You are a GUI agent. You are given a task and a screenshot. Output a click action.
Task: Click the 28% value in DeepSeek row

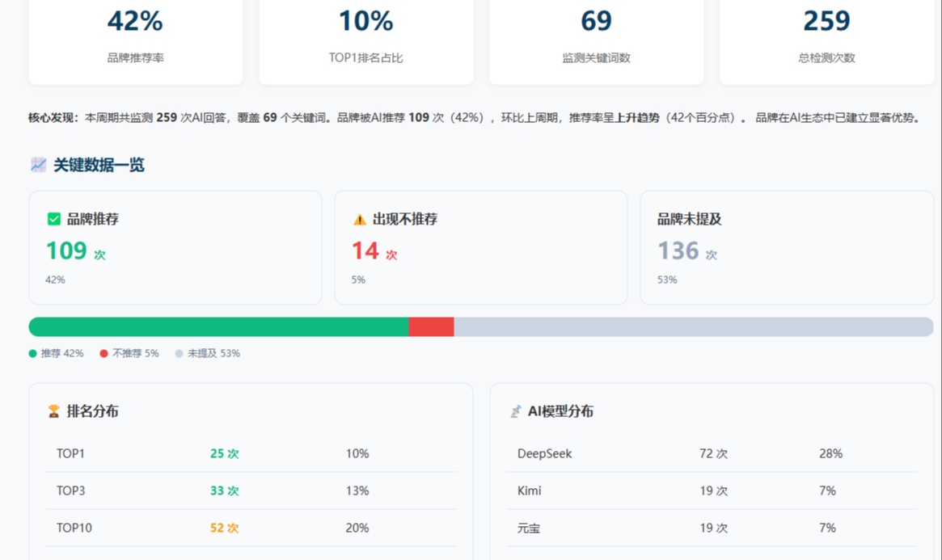831,454
